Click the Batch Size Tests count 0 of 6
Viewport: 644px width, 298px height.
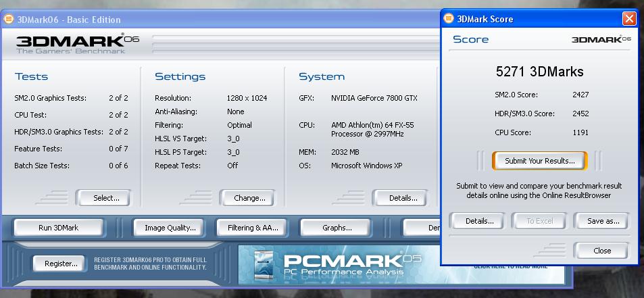(x=118, y=166)
